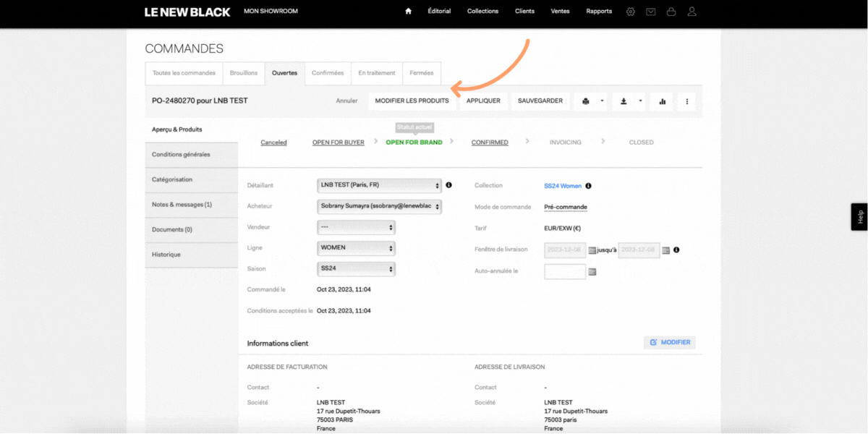Open the Saison SS24 dropdown
The height and width of the screenshot is (434, 868).
point(356,269)
